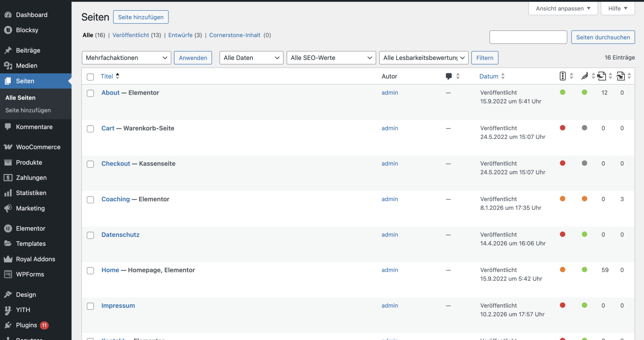
Task: Open Plugins via its plug icon
Action: click(x=8, y=325)
